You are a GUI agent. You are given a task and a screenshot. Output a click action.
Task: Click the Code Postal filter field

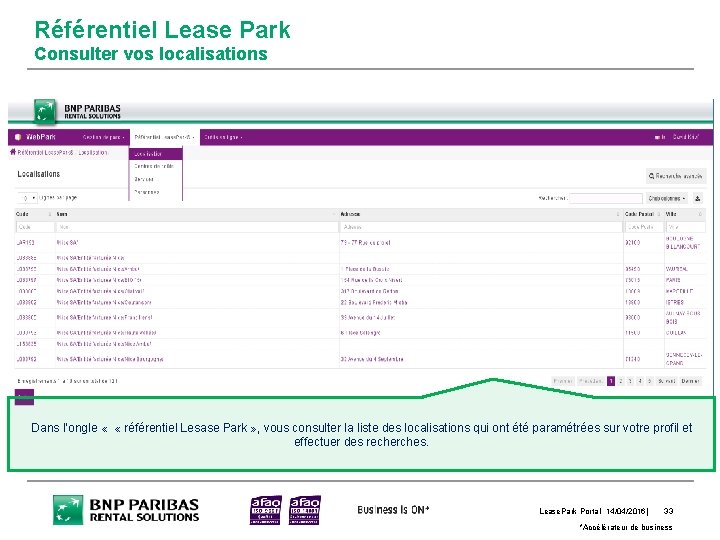pos(644,227)
